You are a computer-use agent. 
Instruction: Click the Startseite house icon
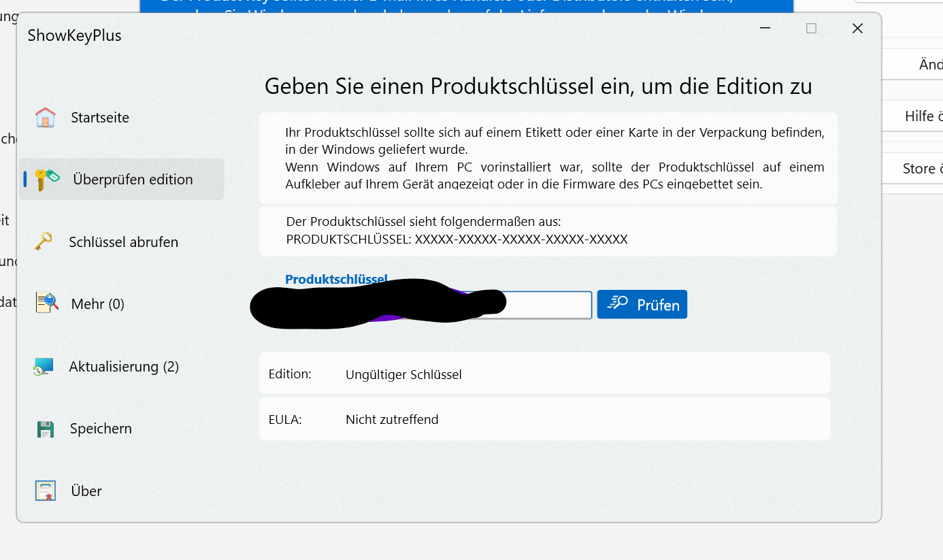click(46, 118)
